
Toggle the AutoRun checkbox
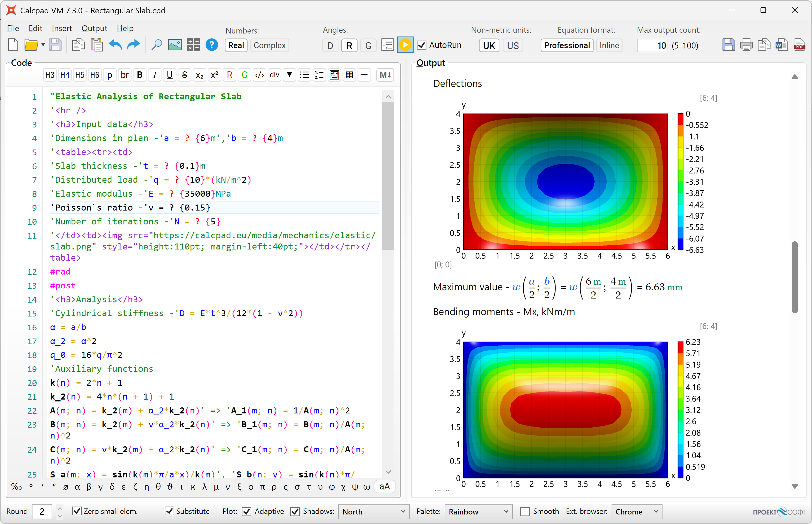[x=422, y=45]
